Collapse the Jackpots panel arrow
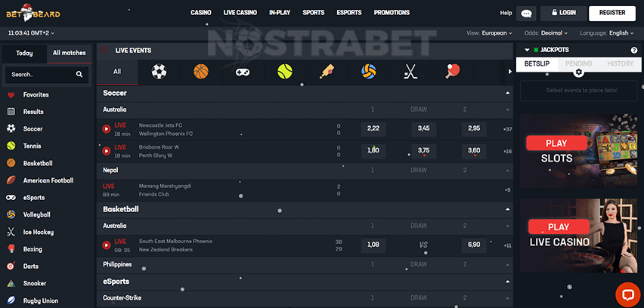 [x=528, y=50]
